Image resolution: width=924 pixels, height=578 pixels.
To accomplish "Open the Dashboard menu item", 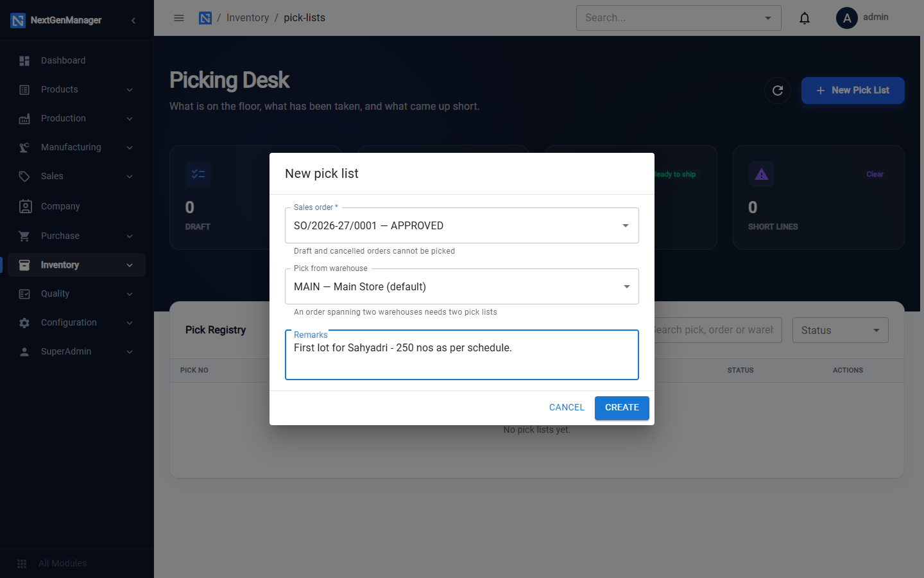I will (x=77, y=60).
